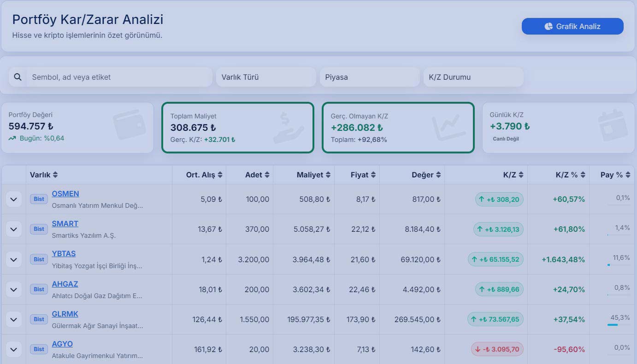Screen dimensions: 637x364
Task: Expand the SMART row details
Action: pos(14,229)
